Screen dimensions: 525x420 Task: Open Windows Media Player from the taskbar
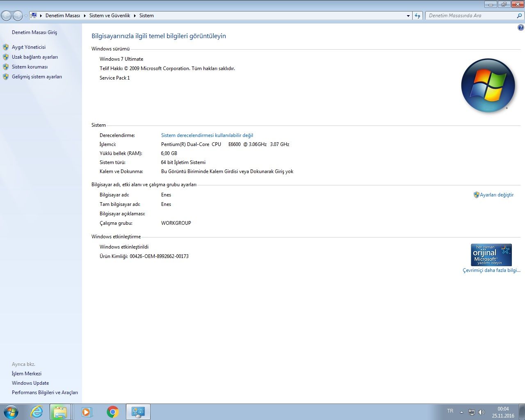(87, 412)
